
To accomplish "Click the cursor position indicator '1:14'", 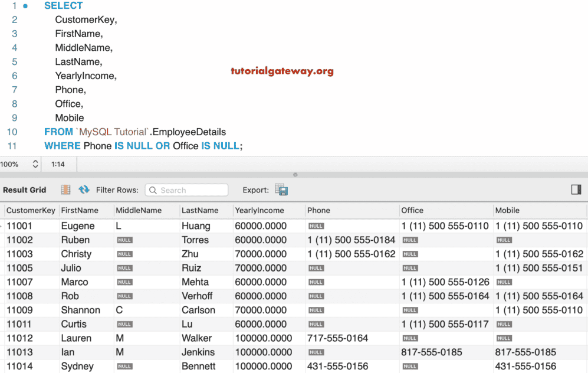I will click(x=58, y=164).
